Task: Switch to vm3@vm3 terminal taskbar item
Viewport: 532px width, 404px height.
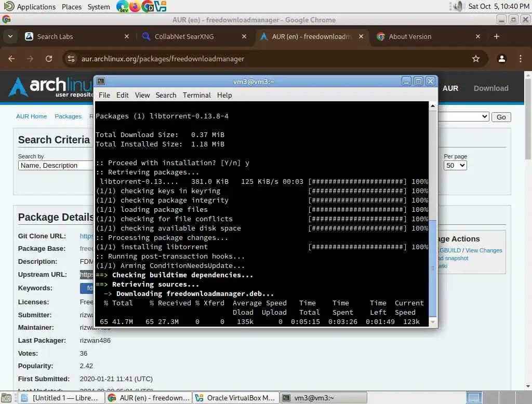Action: coord(323,398)
